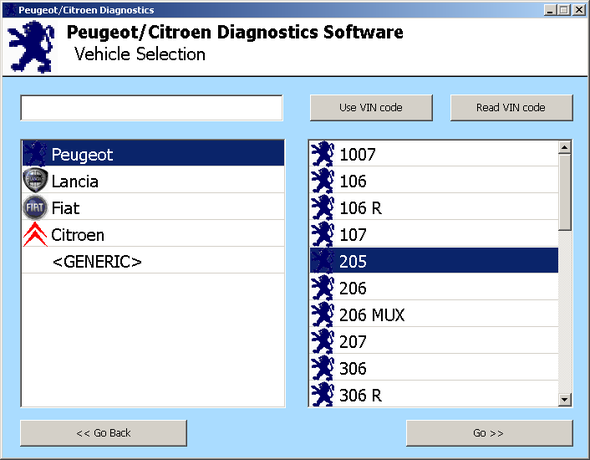Click lion icon beside 306 R

322,395
